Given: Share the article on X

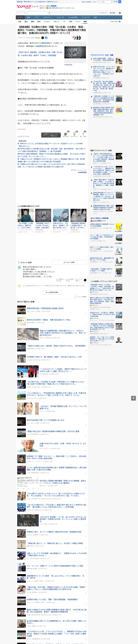Looking at the screenshot, I should 43,38.
